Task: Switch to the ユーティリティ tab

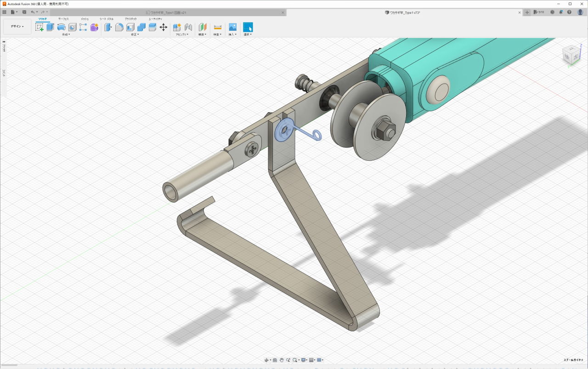Action: (155, 19)
